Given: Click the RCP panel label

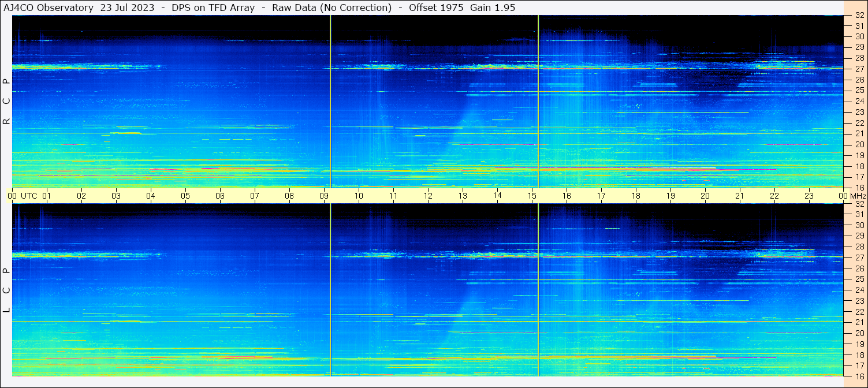Looking at the screenshot, I should 6,102.
